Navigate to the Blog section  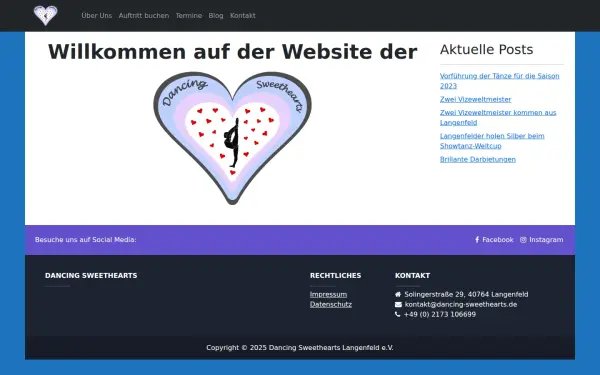click(x=216, y=16)
